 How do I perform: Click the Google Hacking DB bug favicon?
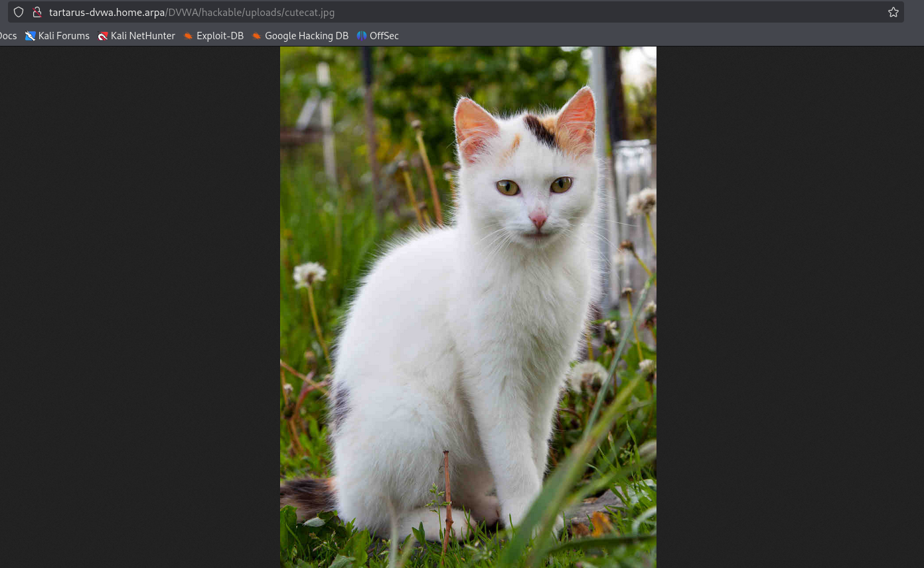[x=256, y=36]
